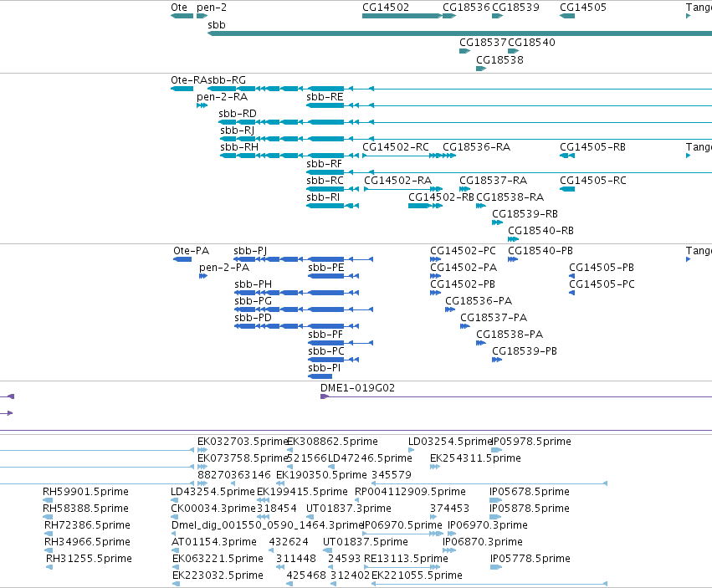712x588 pixels.
Task: Select the RH59901.5prime EST label
Action: coord(86,492)
